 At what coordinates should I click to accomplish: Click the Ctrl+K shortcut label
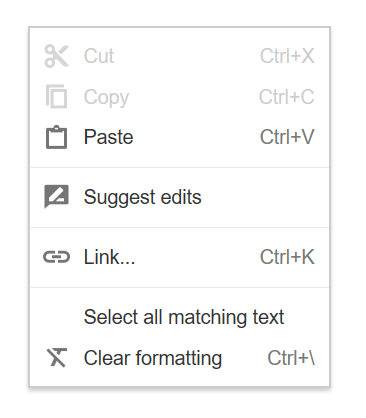[287, 257]
